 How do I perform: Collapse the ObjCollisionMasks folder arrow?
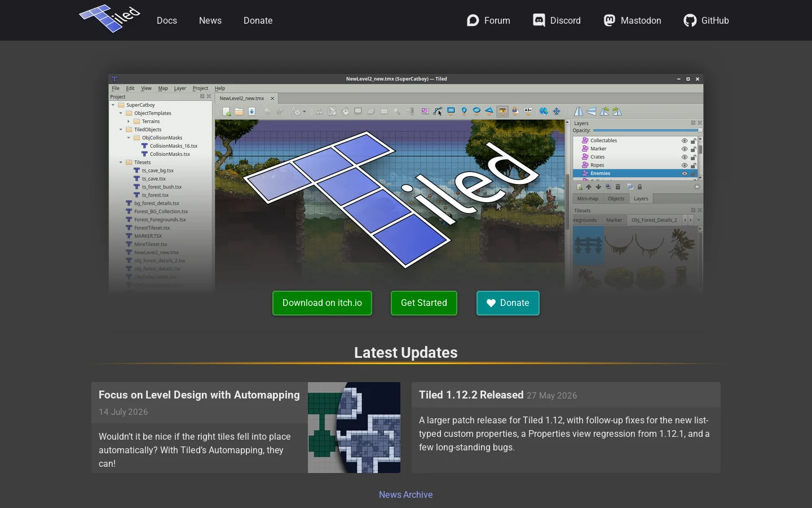coord(129,138)
